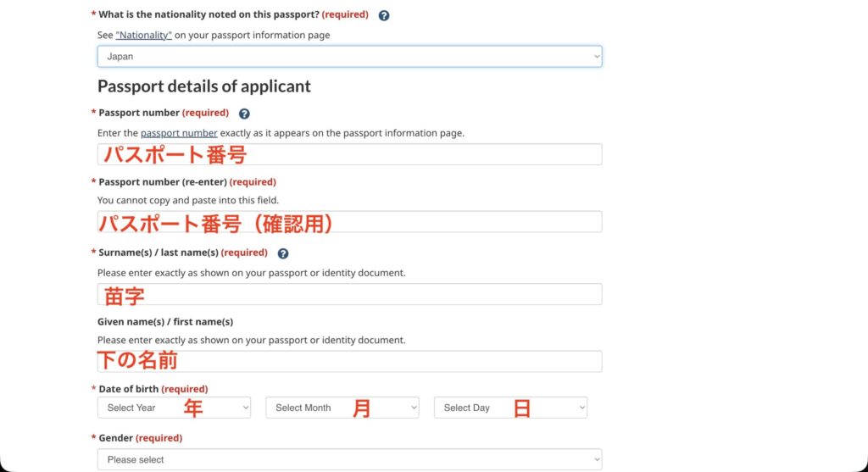Click the Passport number input field
Viewport: 868px width, 472px height.
point(349,154)
